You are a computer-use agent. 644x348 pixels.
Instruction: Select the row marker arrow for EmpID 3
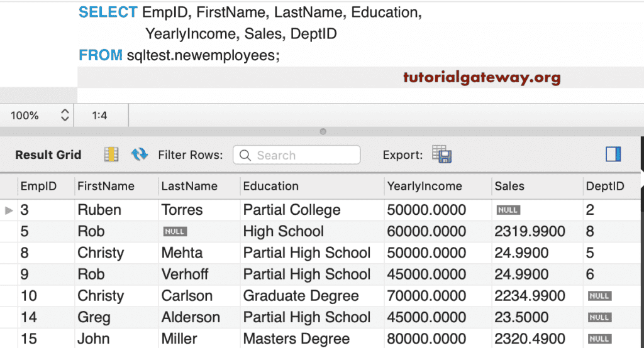click(x=9, y=210)
